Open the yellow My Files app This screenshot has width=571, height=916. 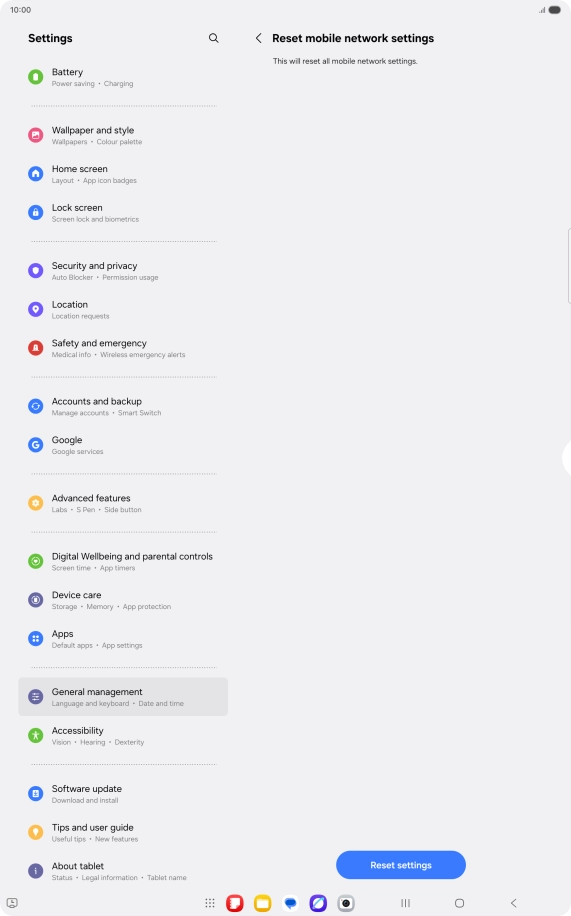point(262,903)
